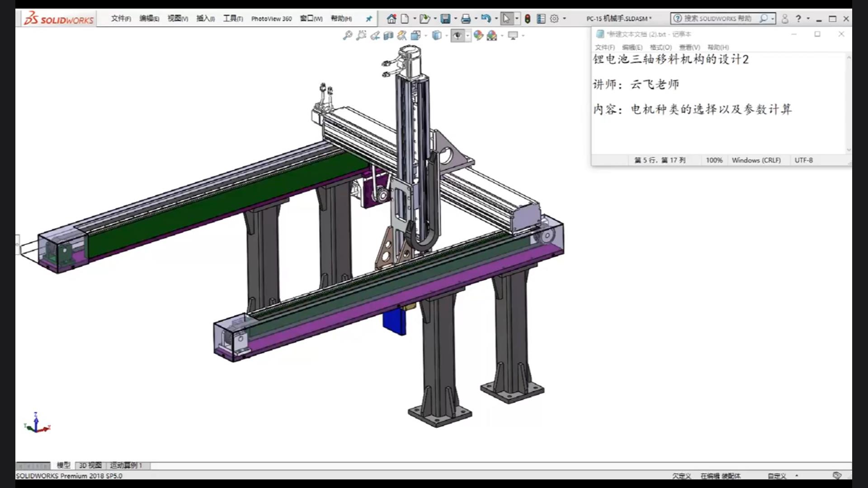Undo the last action
868x488 pixels.
click(486, 19)
